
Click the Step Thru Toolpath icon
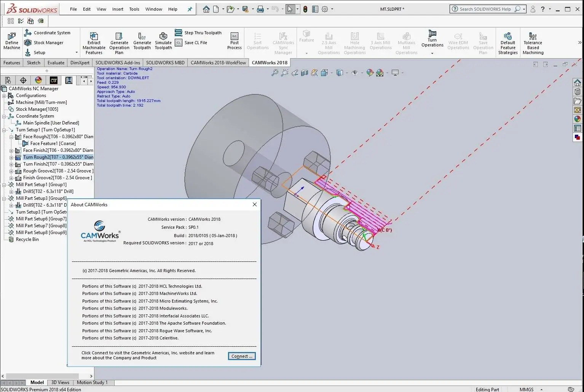[179, 33]
